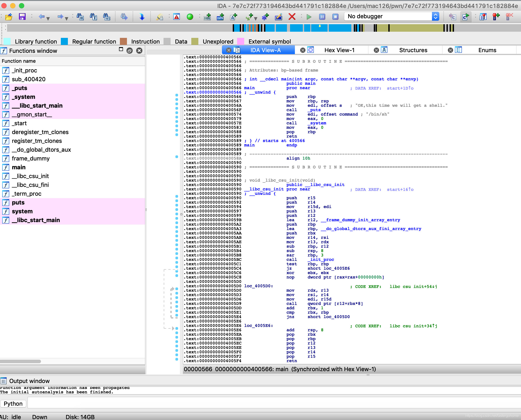Click the green circle toolbar icon
The width and height of the screenshot is (521, 420).
190,17
